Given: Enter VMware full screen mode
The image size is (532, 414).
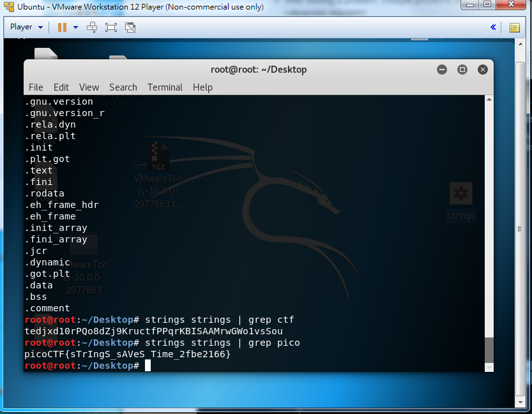Looking at the screenshot, I should pyautogui.click(x=111, y=27).
